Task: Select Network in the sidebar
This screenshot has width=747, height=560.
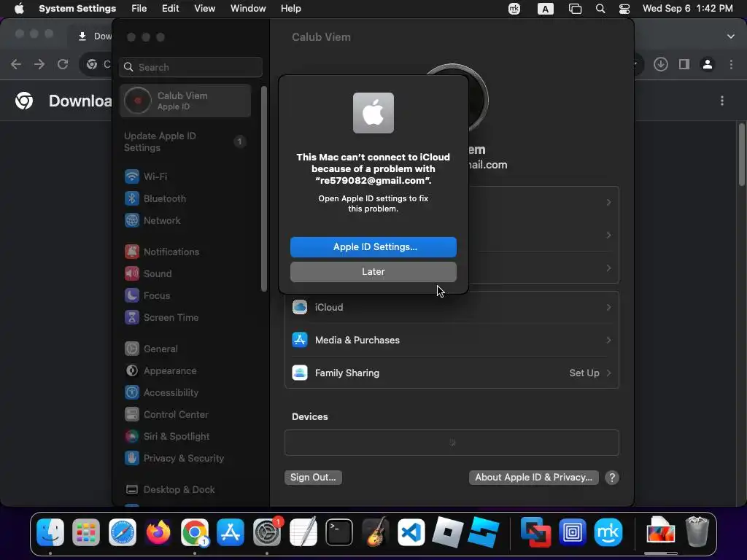Action: pos(186,220)
